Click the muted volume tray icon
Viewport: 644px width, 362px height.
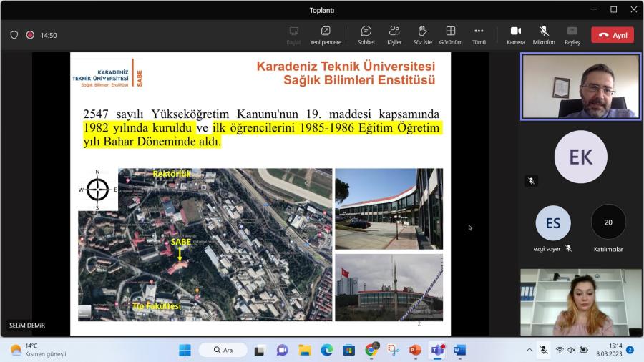click(x=571, y=350)
